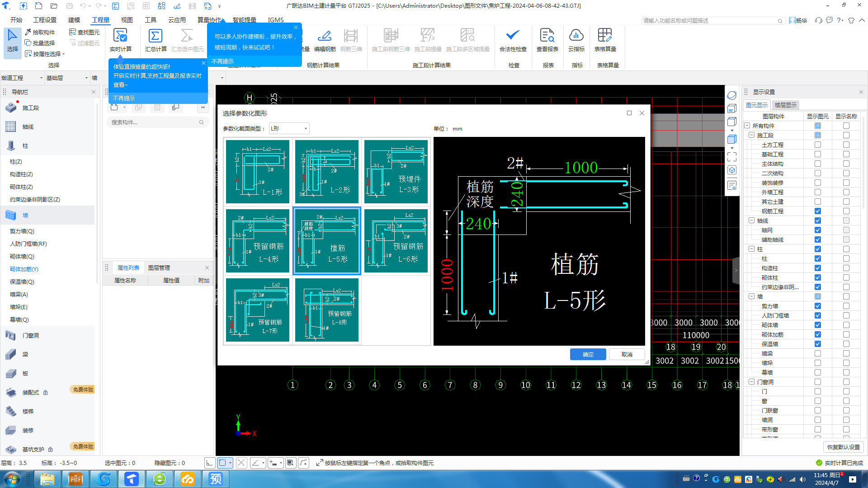The image size is (868, 488).
Task: Open 梁 category in navigation bar
Action: (x=25, y=355)
